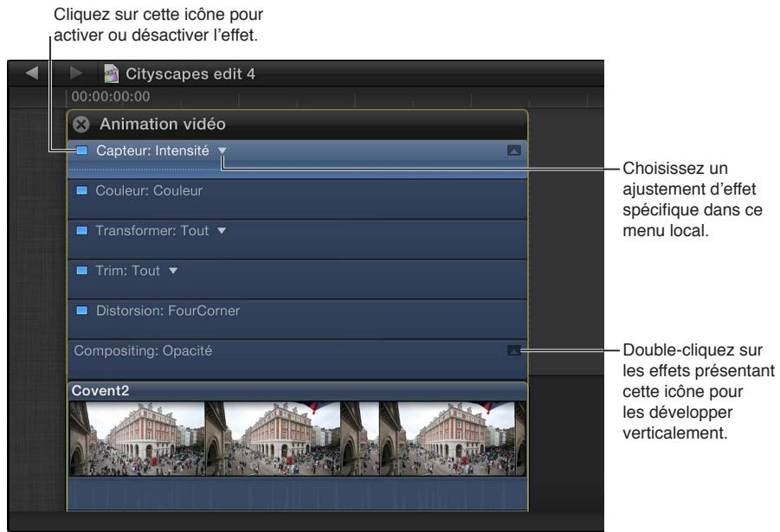Toggle the Capteur: Intensité effect checkbox
The width and height of the screenshot is (780, 532).
tap(81, 151)
